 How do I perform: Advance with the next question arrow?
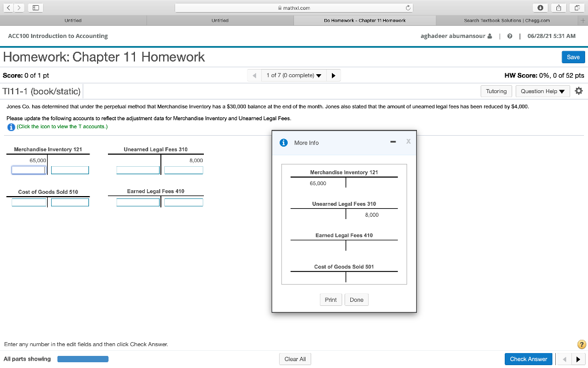[x=334, y=75]
